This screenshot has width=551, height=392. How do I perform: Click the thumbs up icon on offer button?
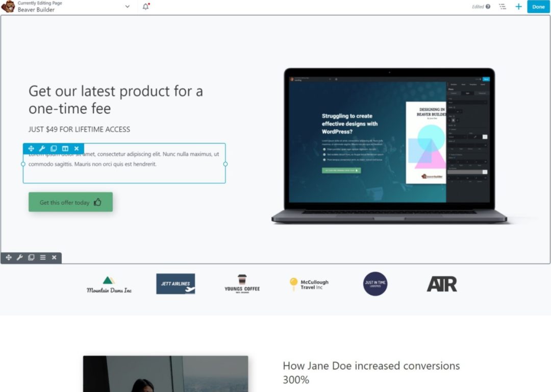[x=97, y=202]
